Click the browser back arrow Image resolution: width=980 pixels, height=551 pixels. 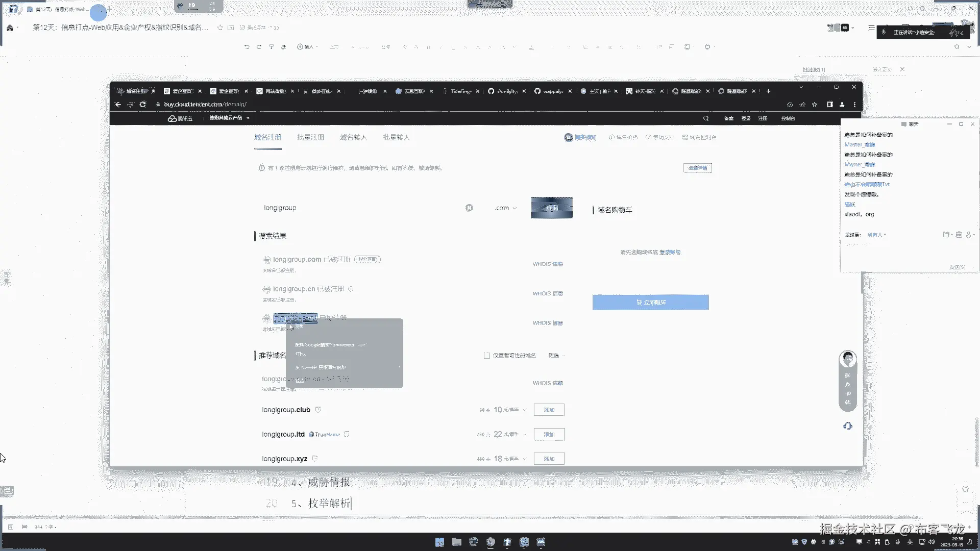tap(118, 105)
